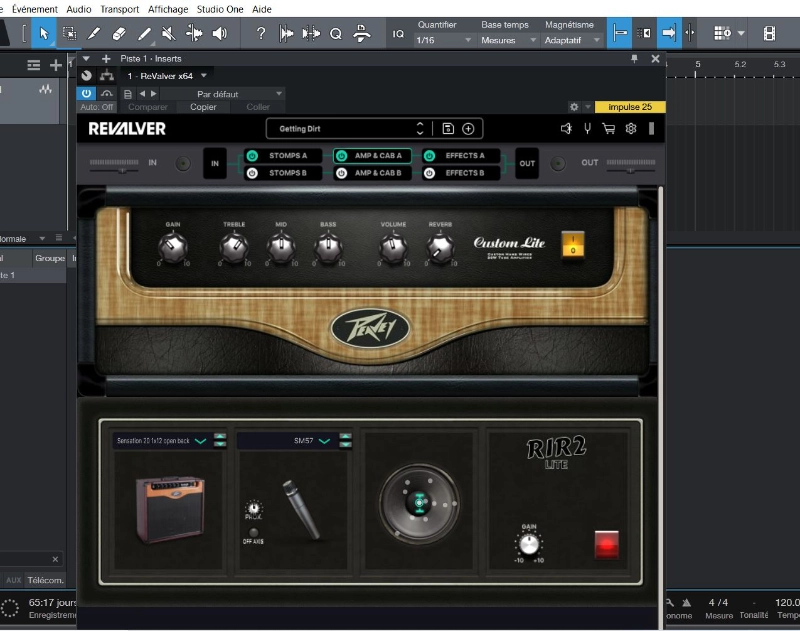Image resolution: width=800 pixels, height=631 pixels.
Task: Select the Arrow tool in toolbar
Action: (x=43, y=33)
